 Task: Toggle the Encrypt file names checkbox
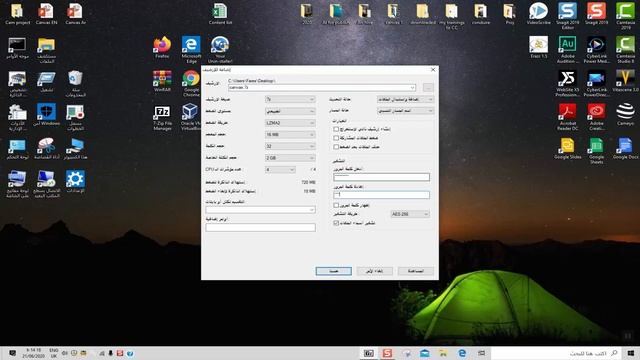click(x=336, y=223)
